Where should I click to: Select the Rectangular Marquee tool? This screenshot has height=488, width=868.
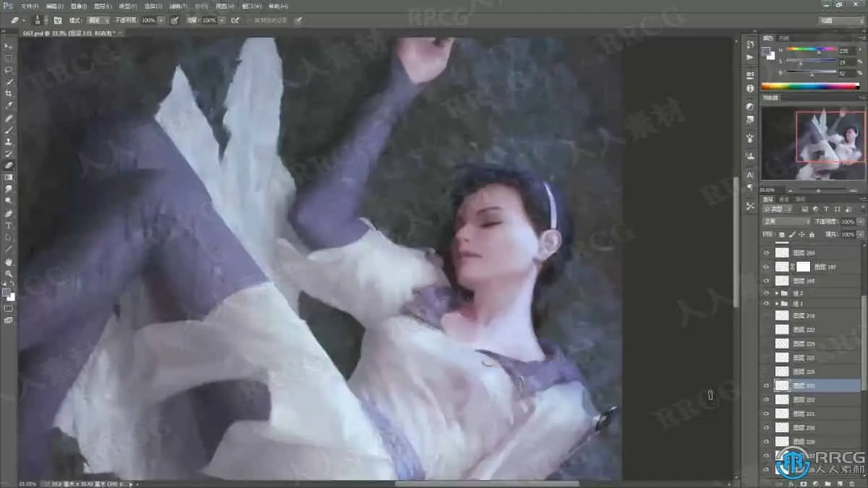[9, 59]
